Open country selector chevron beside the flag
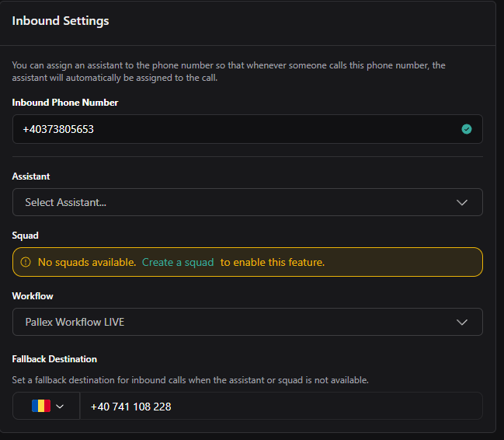The height and width of the screenshot is (440, 504). [x=60, y=407]
